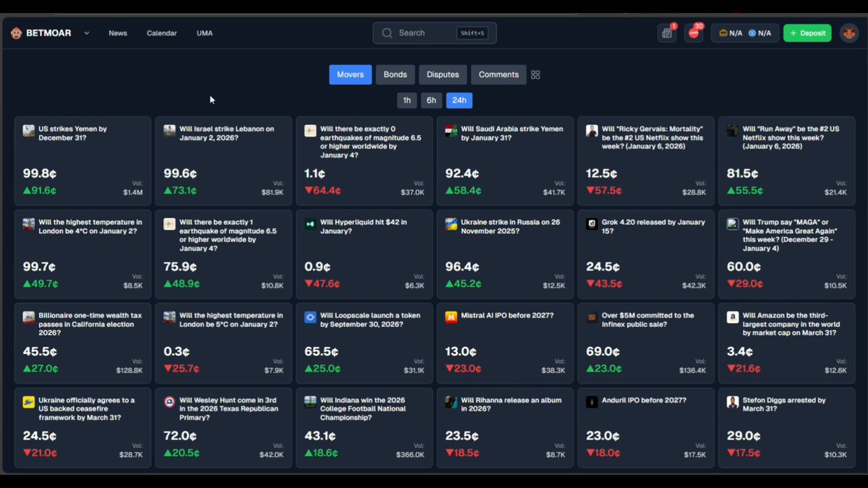Select the 6h timeframe toggle
Viewport: 868px width, 488px height.
point(431,100)
